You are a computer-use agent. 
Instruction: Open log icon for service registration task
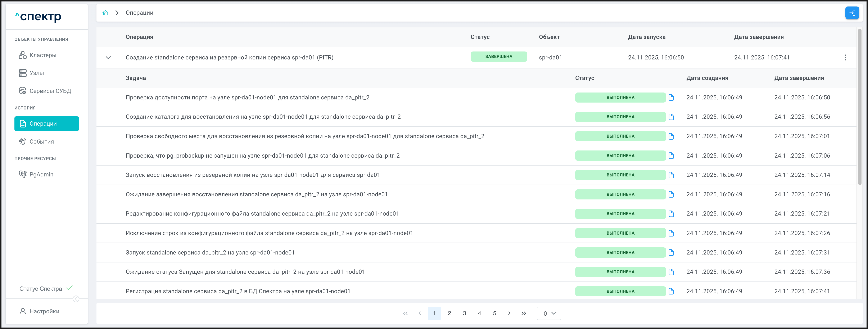click(x=671, y=291)
